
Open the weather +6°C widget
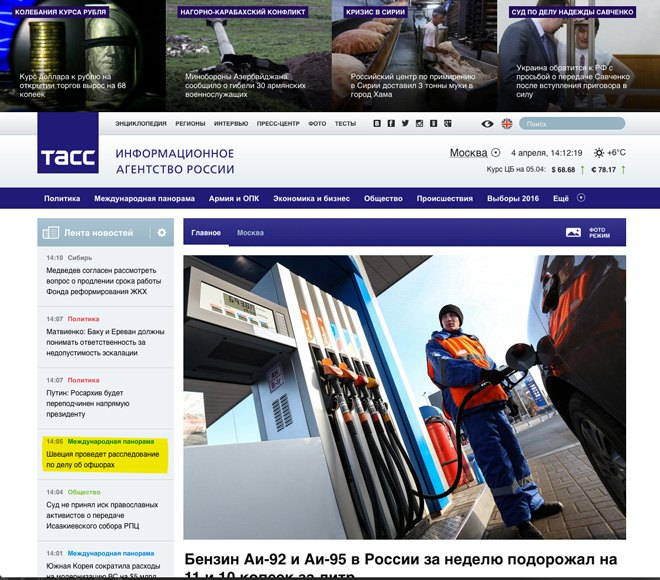[609, 153]
